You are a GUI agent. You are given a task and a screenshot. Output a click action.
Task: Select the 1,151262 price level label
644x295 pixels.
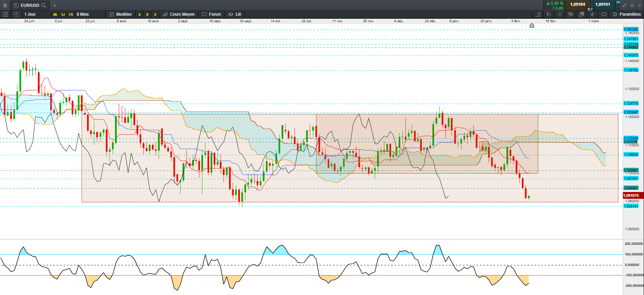(631, 29)
